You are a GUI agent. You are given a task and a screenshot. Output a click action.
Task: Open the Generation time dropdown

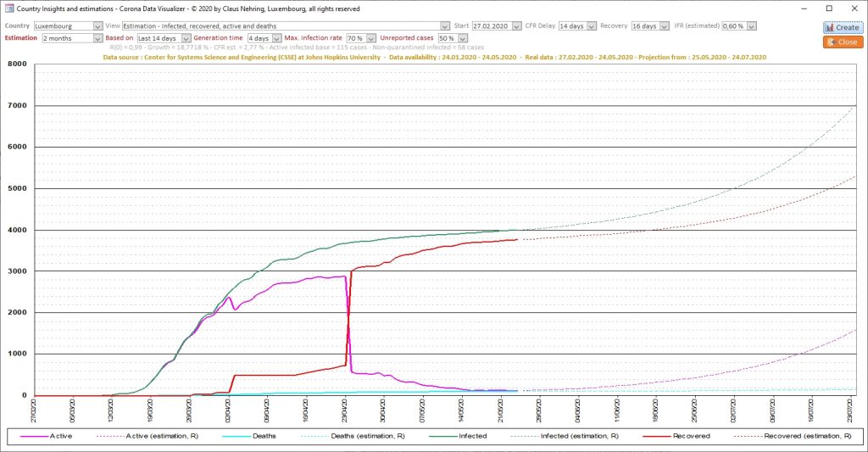275,38
